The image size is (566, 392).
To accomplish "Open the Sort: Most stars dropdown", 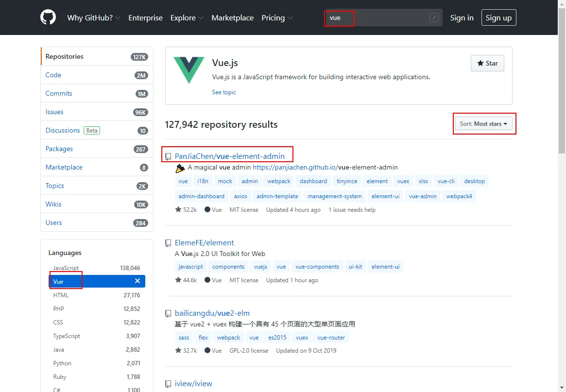I will 483,124.
